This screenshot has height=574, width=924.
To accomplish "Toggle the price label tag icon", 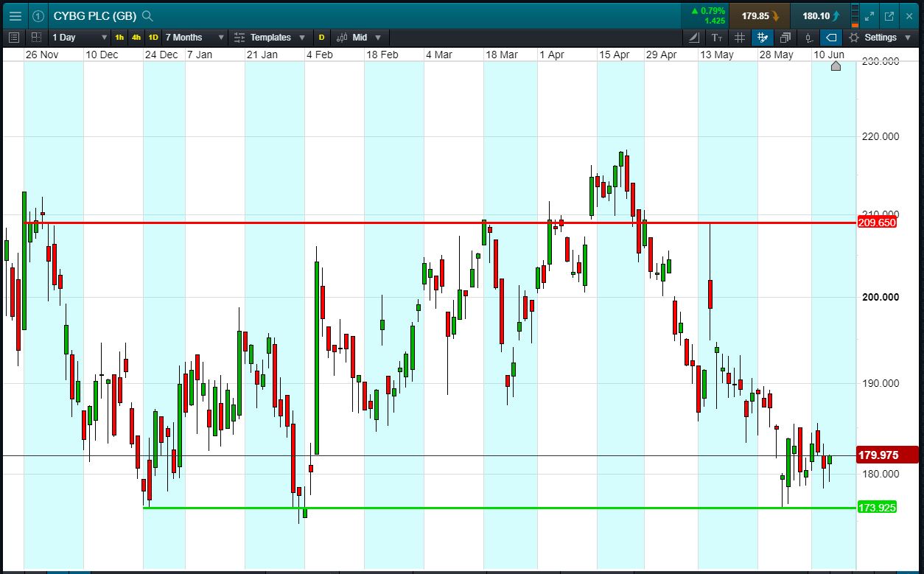I will [x=831, y=37].
